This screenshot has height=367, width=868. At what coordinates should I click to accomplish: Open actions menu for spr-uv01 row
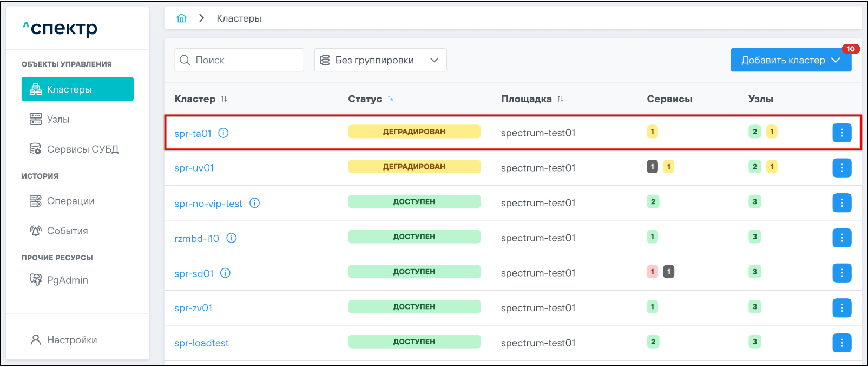click(x=841, y=168)
